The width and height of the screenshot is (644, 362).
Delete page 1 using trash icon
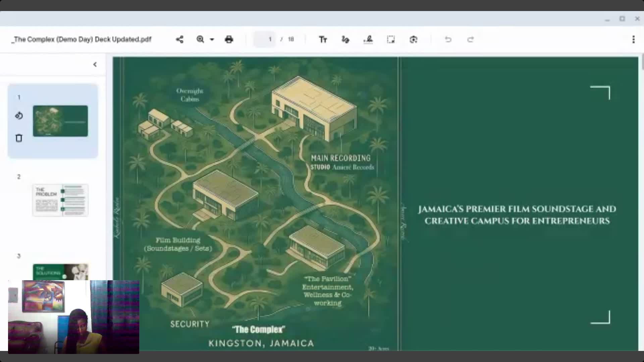[19, 138]
